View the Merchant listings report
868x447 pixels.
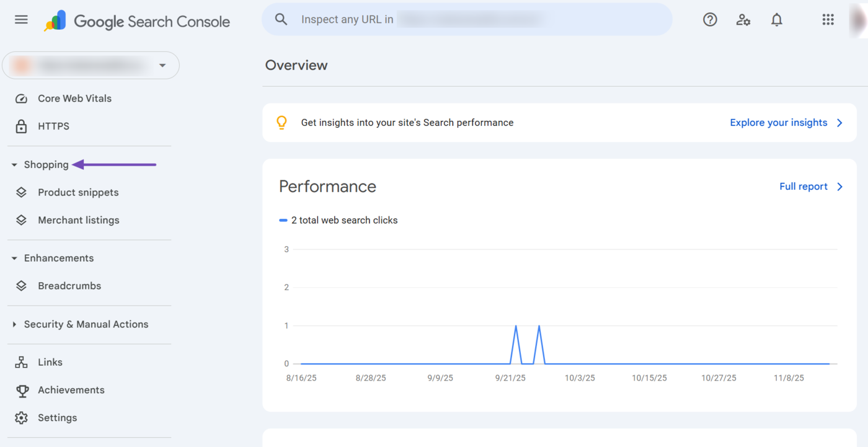tap(79, 219)
